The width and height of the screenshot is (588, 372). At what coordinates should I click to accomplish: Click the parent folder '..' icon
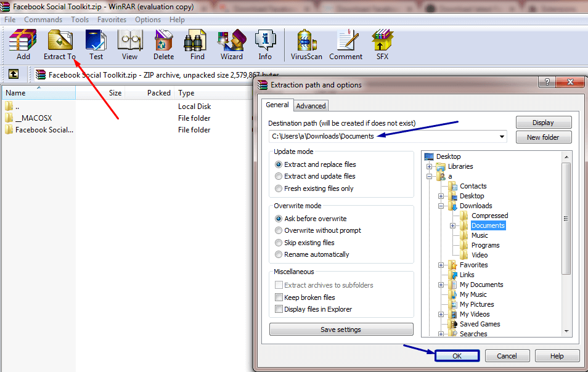pos(9,107)
